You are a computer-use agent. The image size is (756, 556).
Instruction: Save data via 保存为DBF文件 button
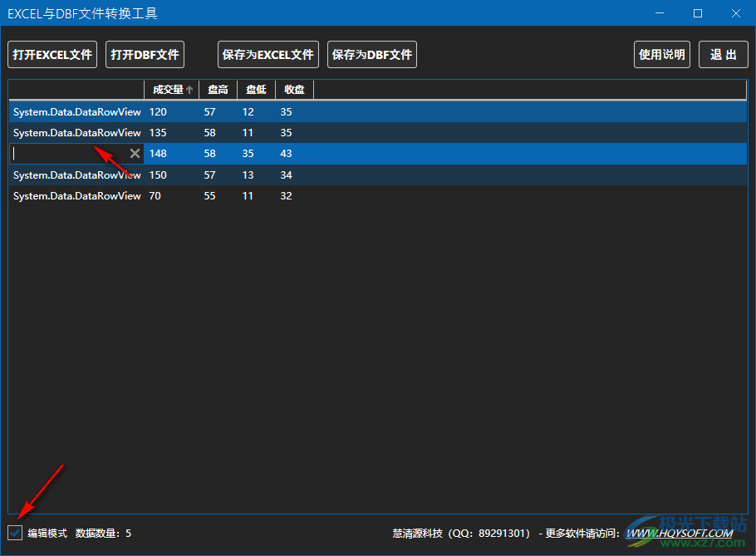click(371, 55)
